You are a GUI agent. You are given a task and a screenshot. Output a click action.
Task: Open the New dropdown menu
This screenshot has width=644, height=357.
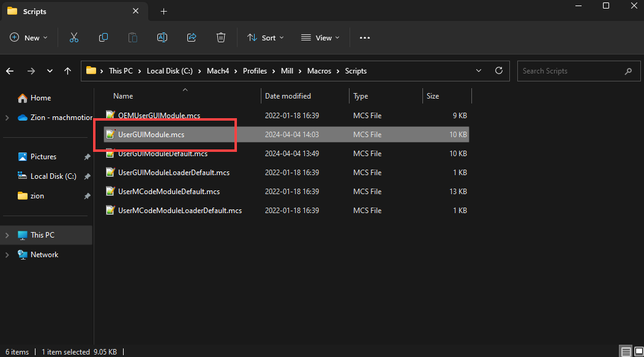point(25,38)
